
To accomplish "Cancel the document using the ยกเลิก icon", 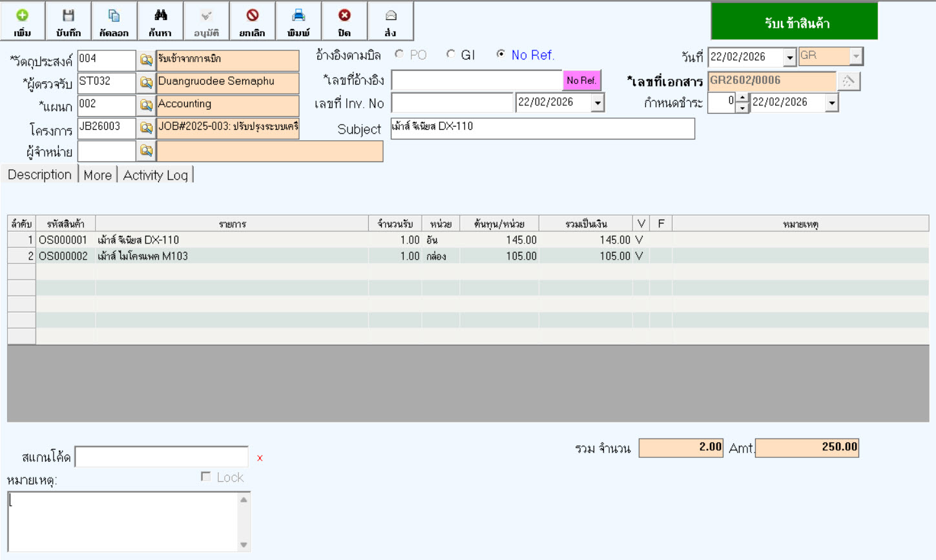I will point(252,21).
